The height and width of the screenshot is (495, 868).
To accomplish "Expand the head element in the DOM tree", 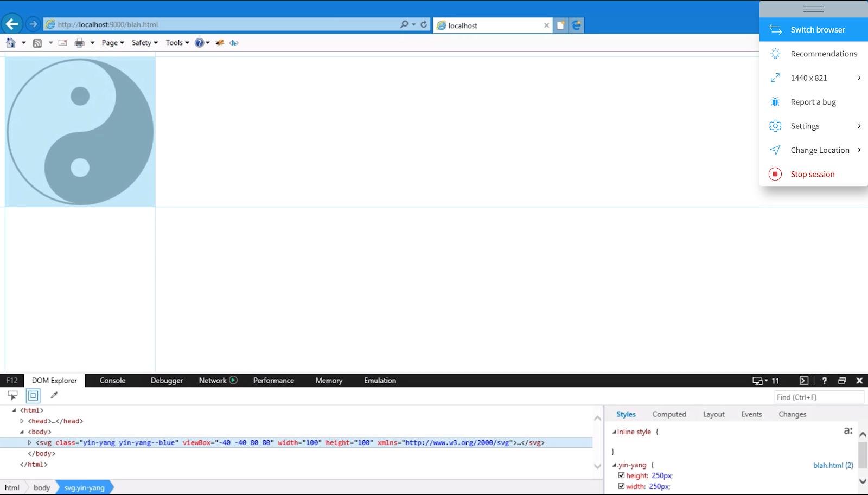I will click(22, 421).
